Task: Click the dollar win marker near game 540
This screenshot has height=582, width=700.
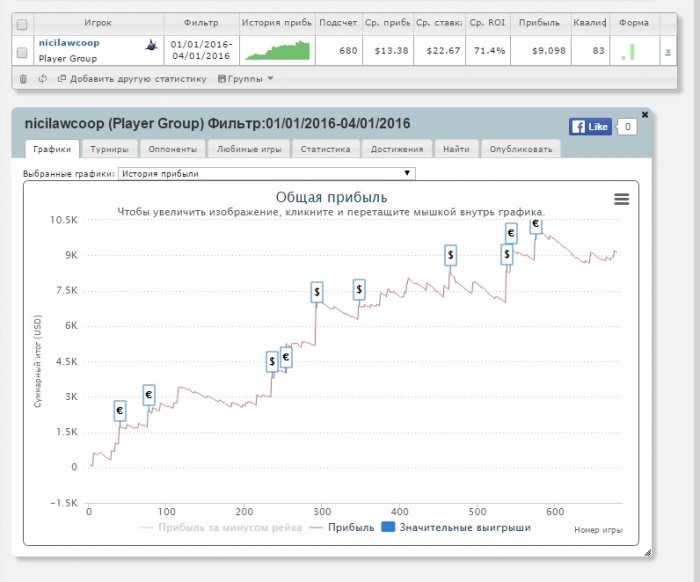Action: click(x=507, y=254)
